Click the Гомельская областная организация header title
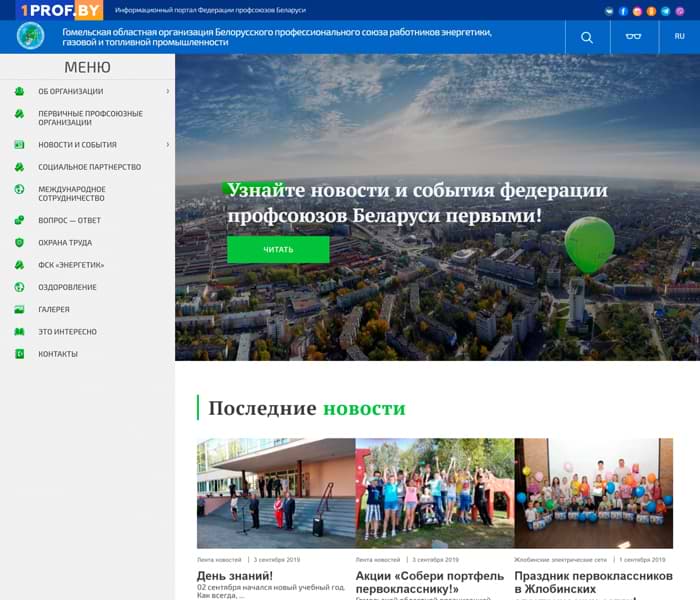 coord(277,37)
